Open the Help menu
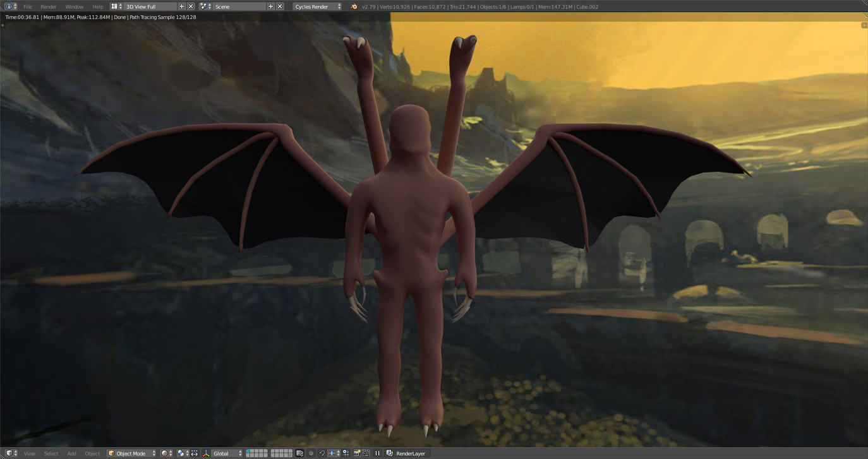This screenshot has height=459, width=868. point(98,6)
